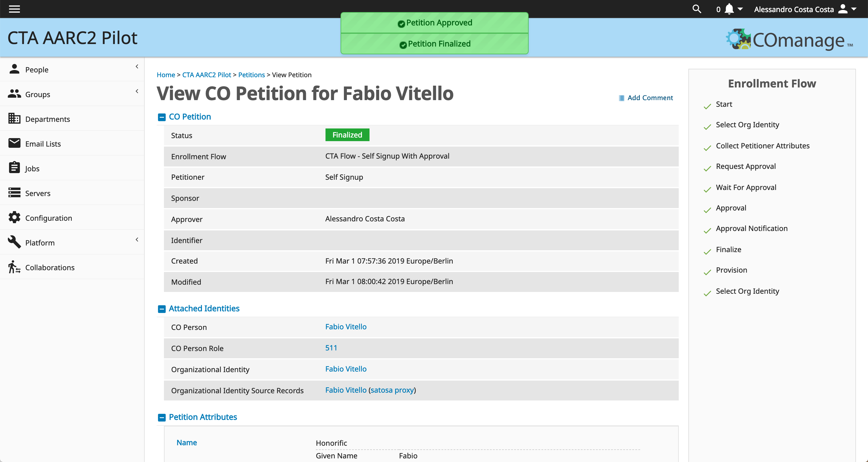Open Platform in the sidebar menu

pos(40,242)
